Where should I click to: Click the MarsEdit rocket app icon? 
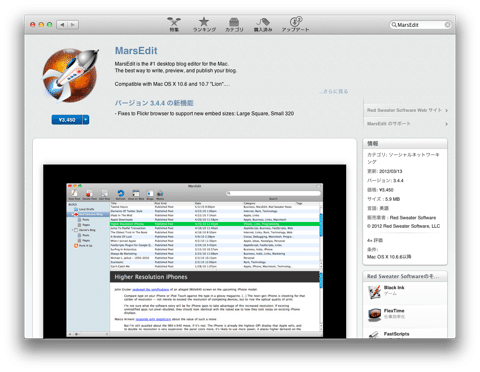click(x=71, y=75)
